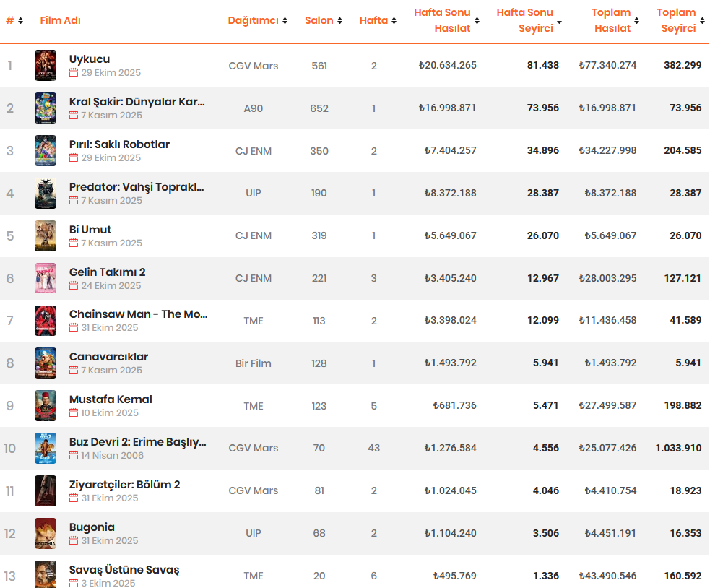710x588 pixels.
Task: Sort by Dağıtımcı column header
Action: (257, 20)
